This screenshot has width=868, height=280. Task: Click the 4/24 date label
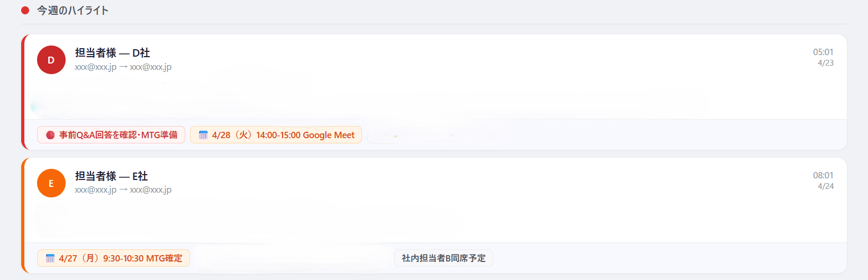pyautogui.click(x=826, y=186)
